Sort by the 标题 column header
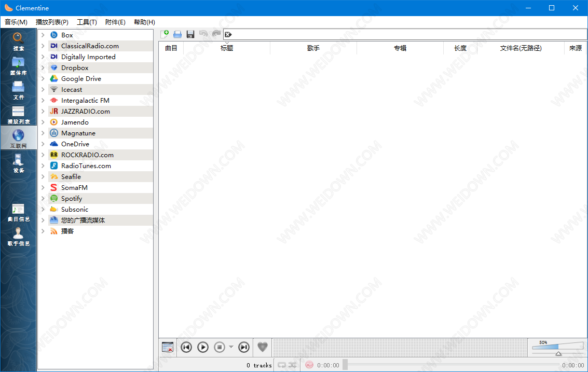The height and width of the screenshot is (372, 588). 226,48
